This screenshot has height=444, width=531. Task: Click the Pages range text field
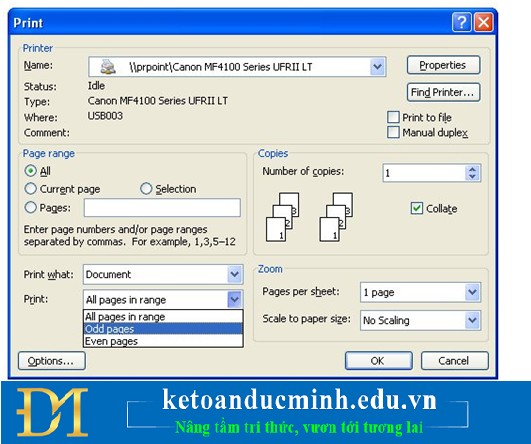pos(162,208)
